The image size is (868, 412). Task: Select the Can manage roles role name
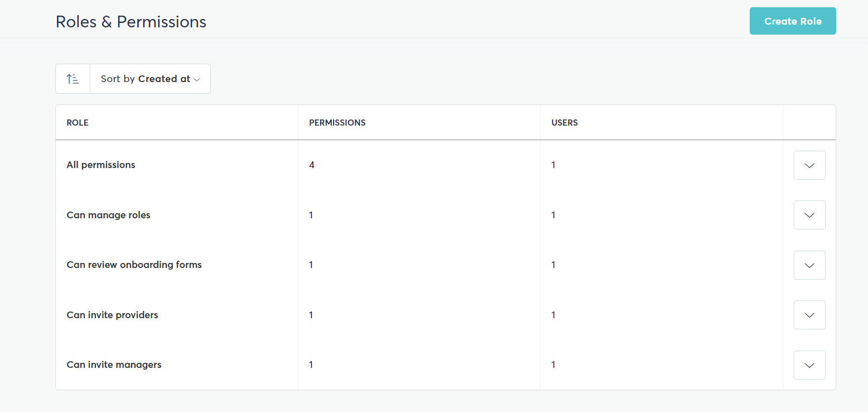pos(109,215)
